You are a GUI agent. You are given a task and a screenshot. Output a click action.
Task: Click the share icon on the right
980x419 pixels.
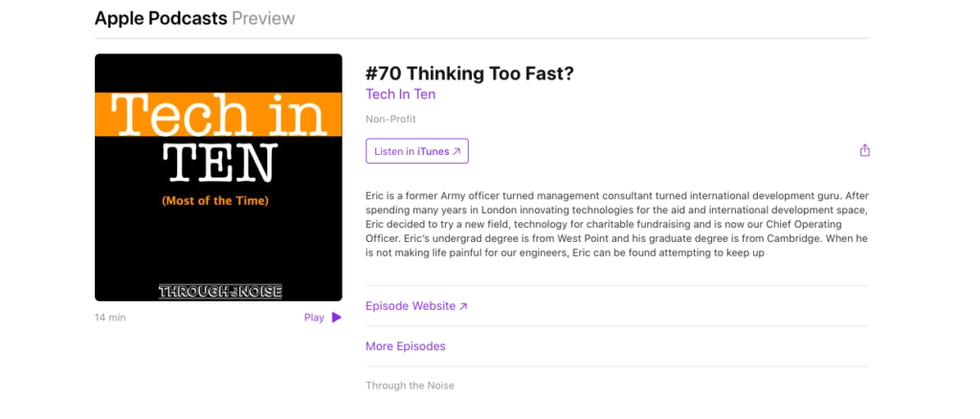(x=864, y=150)
